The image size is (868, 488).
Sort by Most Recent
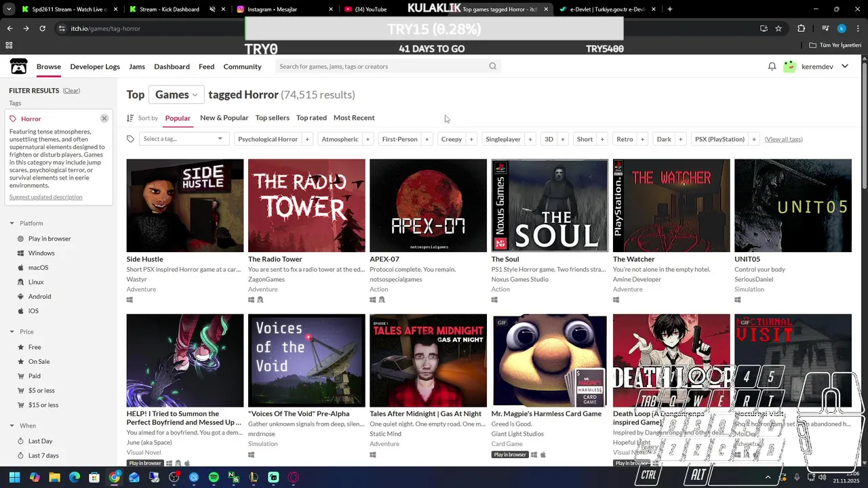point(354,118)
